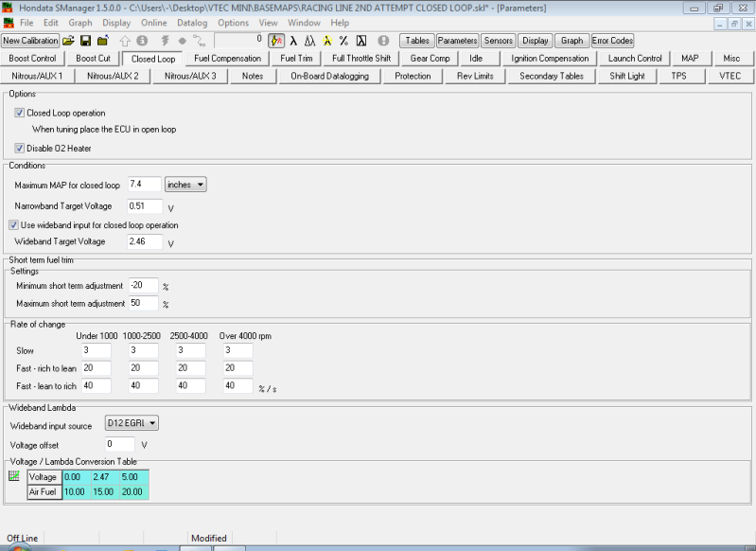Open the File menu

click(x=26, y=23)
